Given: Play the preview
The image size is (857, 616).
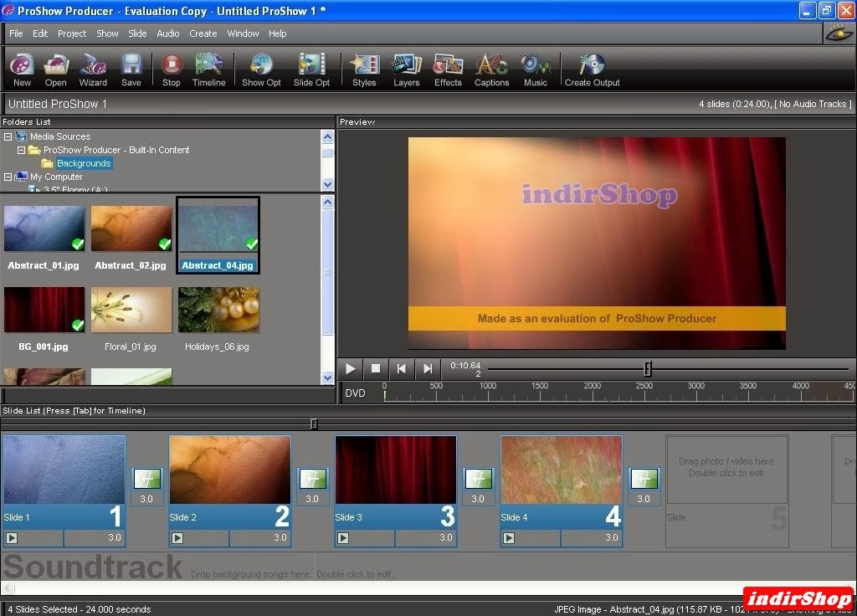Looking at the screenshot, I should point(350,368).
